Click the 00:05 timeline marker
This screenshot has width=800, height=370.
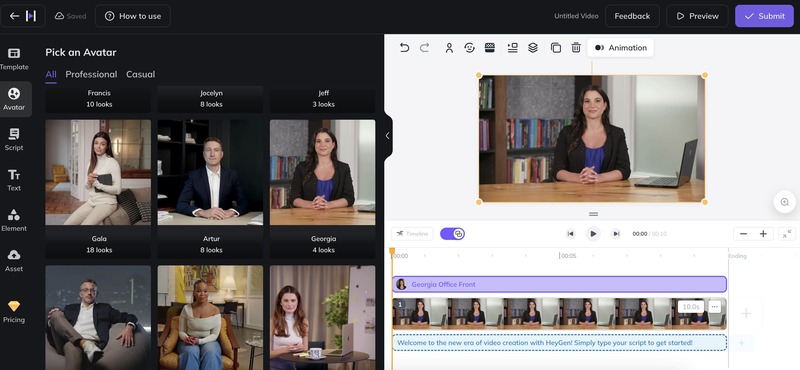coord(568,256)
